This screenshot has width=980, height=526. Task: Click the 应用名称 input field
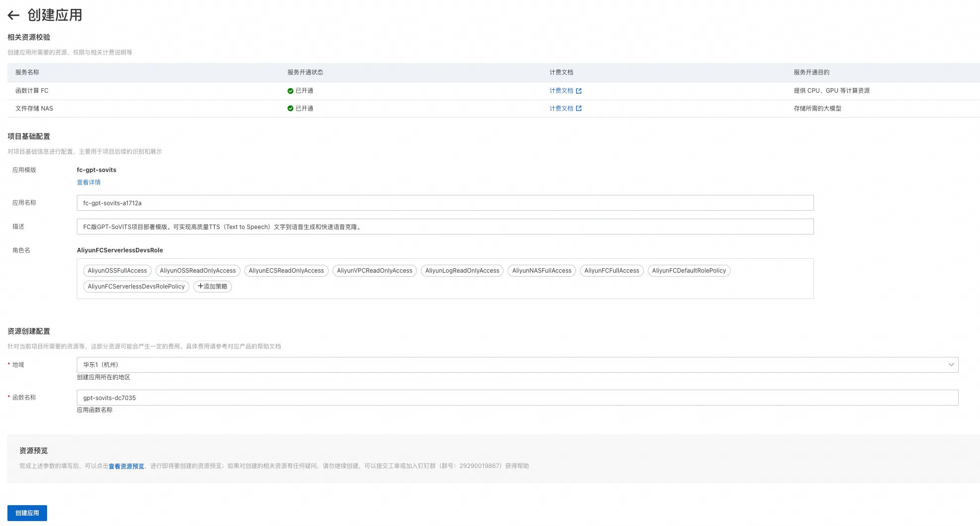click(445, 203)
